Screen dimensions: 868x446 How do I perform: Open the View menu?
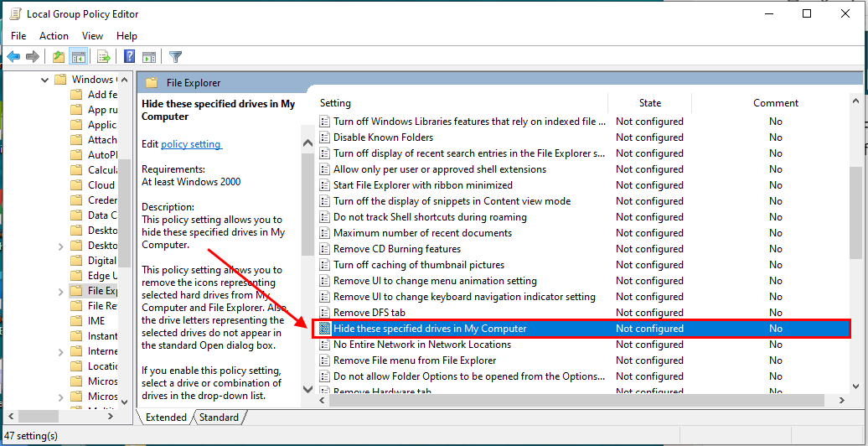[92, 36]
